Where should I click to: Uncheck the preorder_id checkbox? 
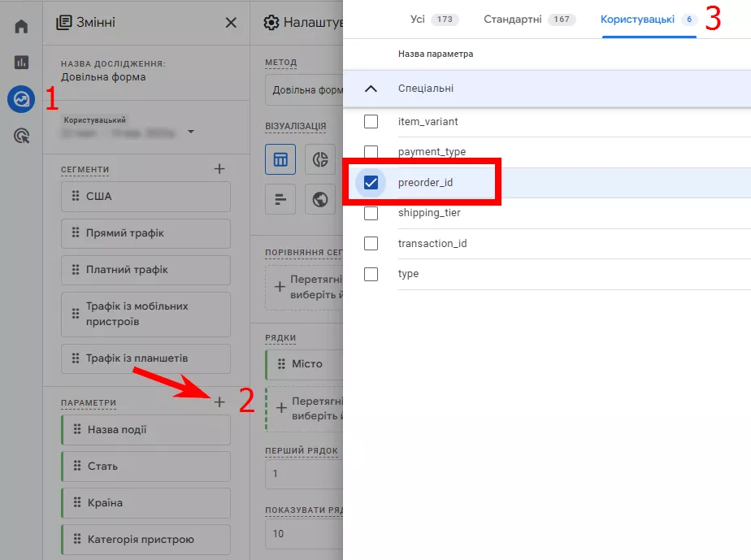(x=371, y=183)
